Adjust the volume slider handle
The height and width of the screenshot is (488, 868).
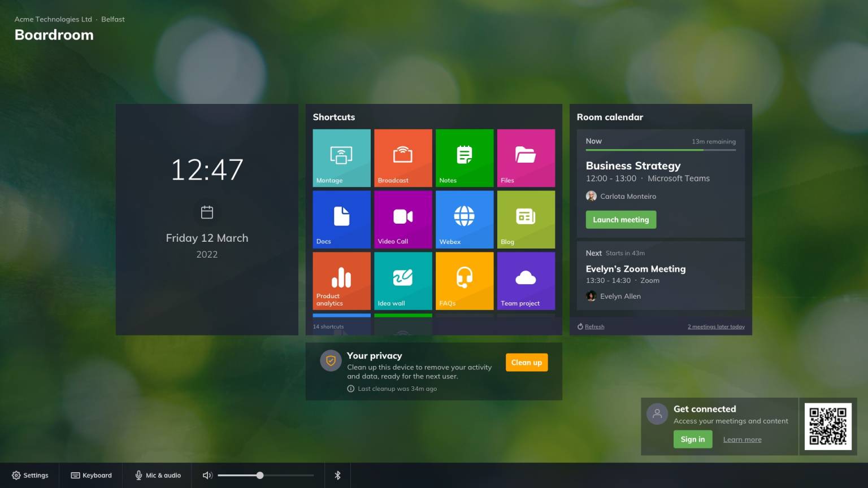click(260, 476)
